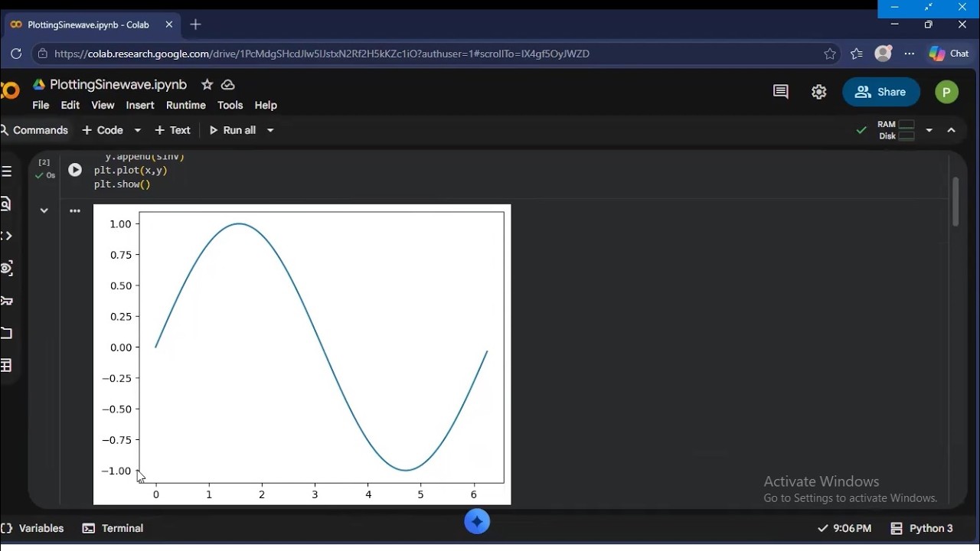Open the Colab settings gear
Screen dimensions: 980x551
pos(819,92)
